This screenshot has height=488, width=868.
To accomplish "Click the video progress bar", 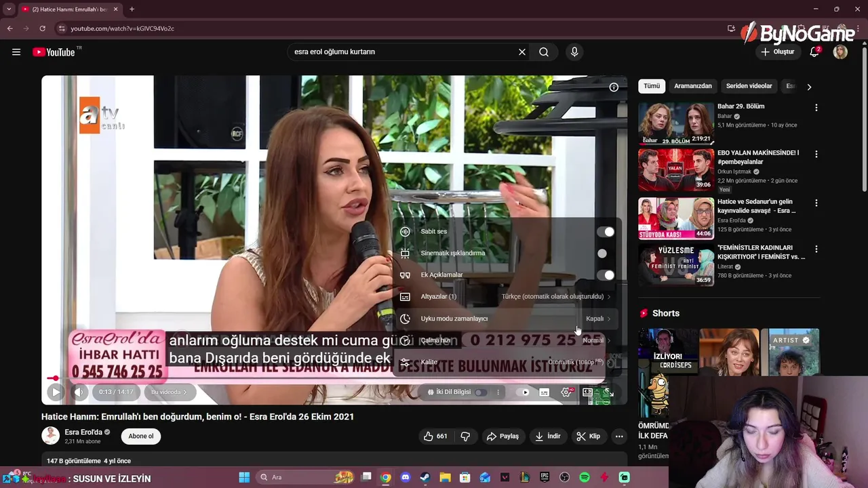I will (334, 378).
